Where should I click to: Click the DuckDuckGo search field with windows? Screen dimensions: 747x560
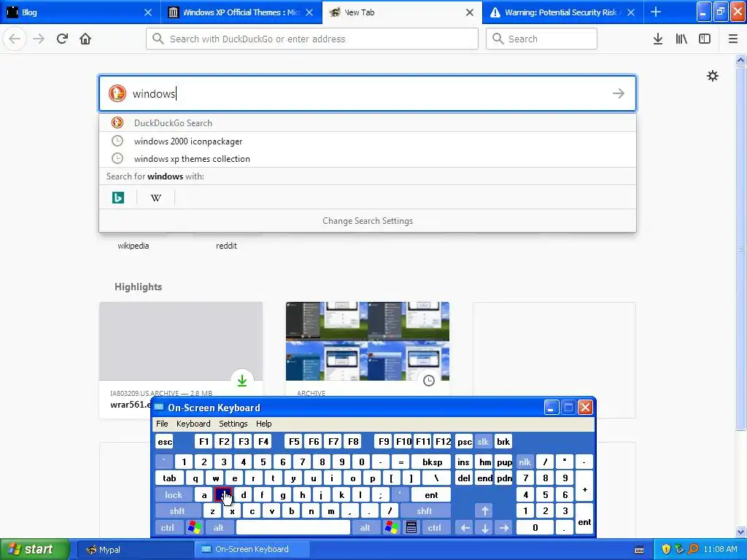(368, 93)
